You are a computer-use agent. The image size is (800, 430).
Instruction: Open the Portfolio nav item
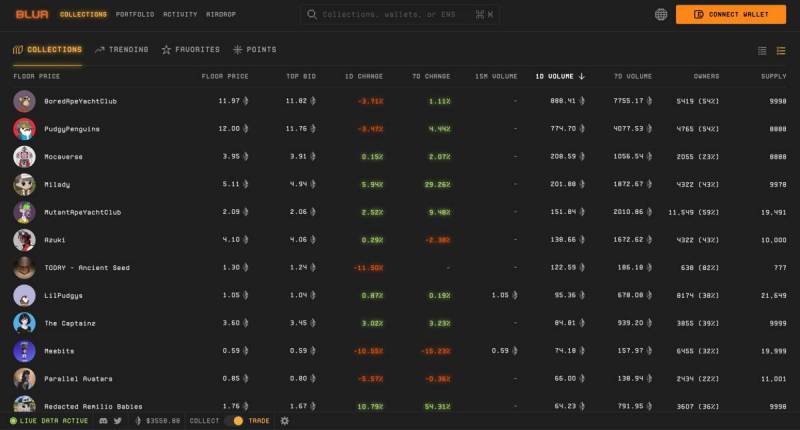point(135,15)
